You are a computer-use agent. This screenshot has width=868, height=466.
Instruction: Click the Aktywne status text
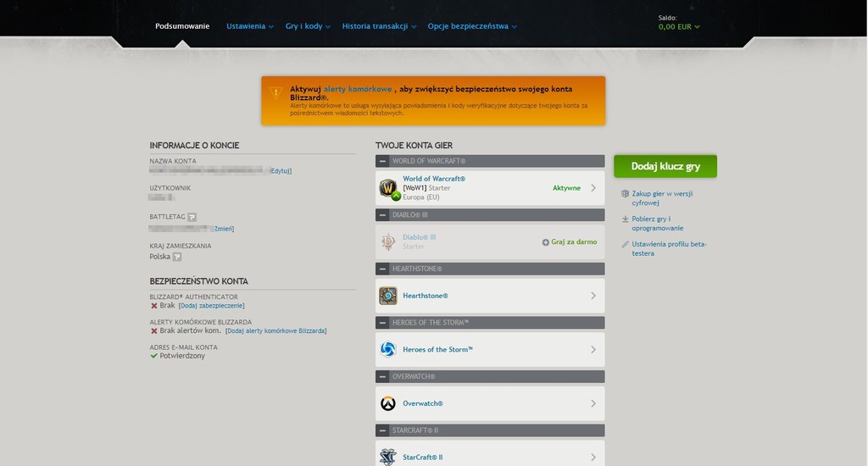tap(566, 188)
